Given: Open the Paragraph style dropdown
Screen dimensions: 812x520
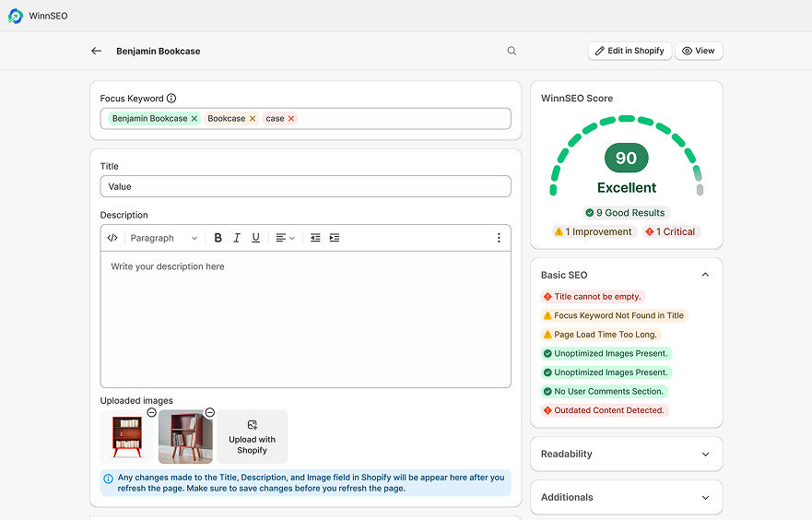Looking at the screenshot, I should point(164,238).
